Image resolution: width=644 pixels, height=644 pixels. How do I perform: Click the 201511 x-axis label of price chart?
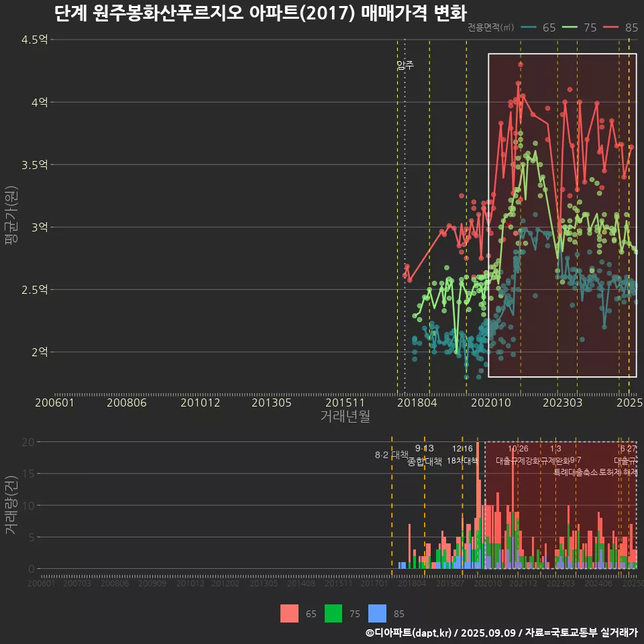coord(345,402)
